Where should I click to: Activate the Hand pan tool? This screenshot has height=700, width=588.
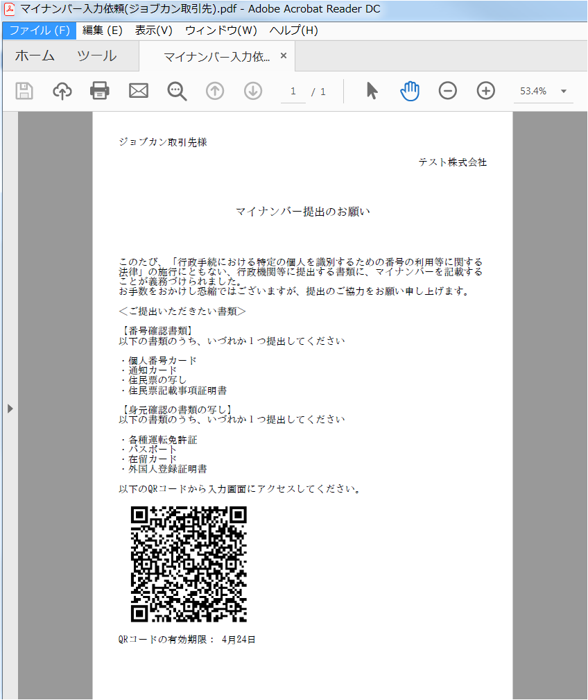pos(410,91)
